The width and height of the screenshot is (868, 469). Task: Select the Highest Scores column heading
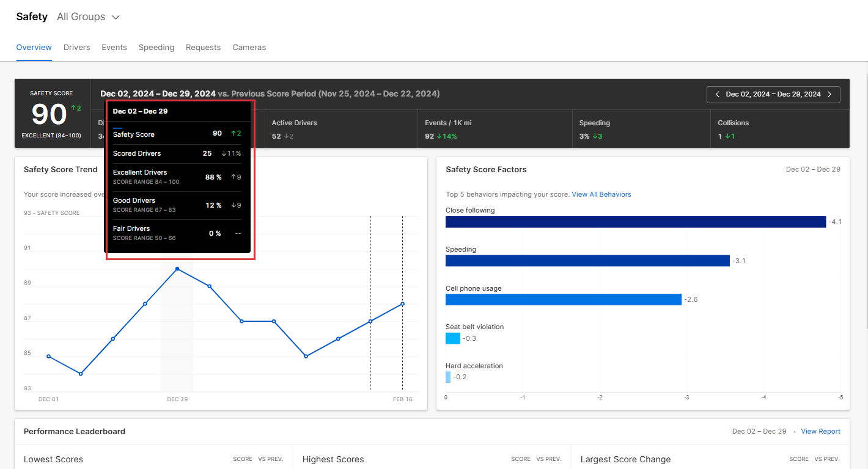coord(333,459)
